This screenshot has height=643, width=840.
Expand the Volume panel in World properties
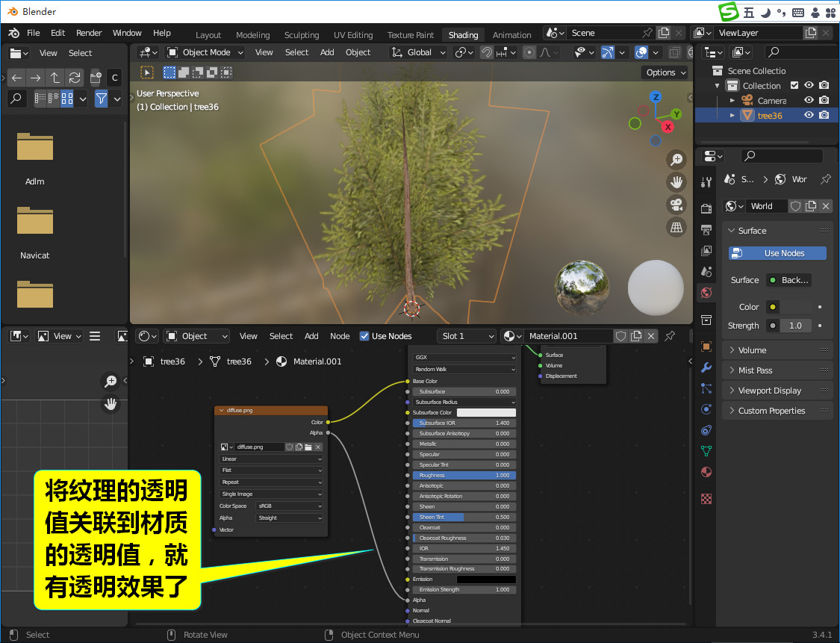(752, 350)
